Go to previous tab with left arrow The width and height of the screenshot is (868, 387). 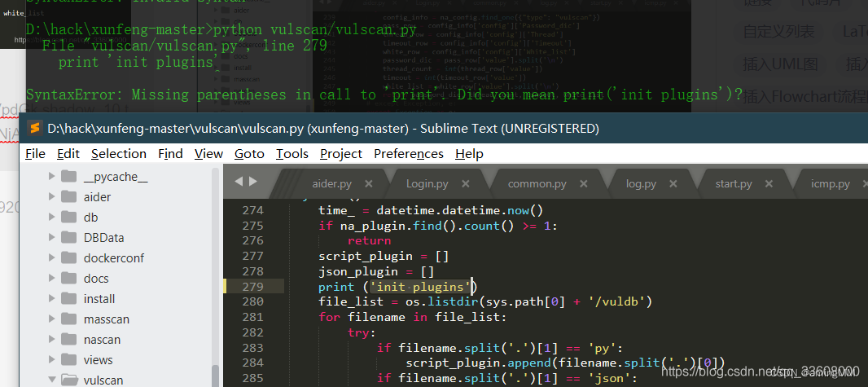coord(239,181)
